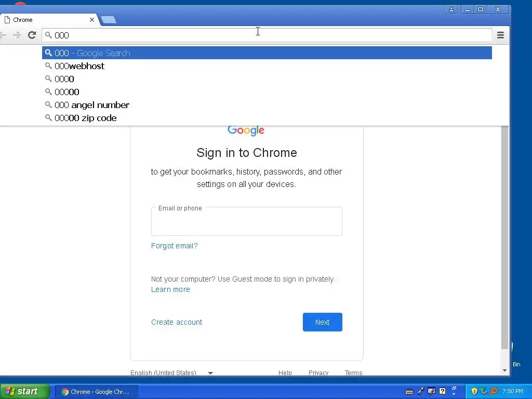Viewport: 532px width, 399px height.
Task: Select '000webhost' suggestion
Action: pyautogui.click(x=267, y=66)
